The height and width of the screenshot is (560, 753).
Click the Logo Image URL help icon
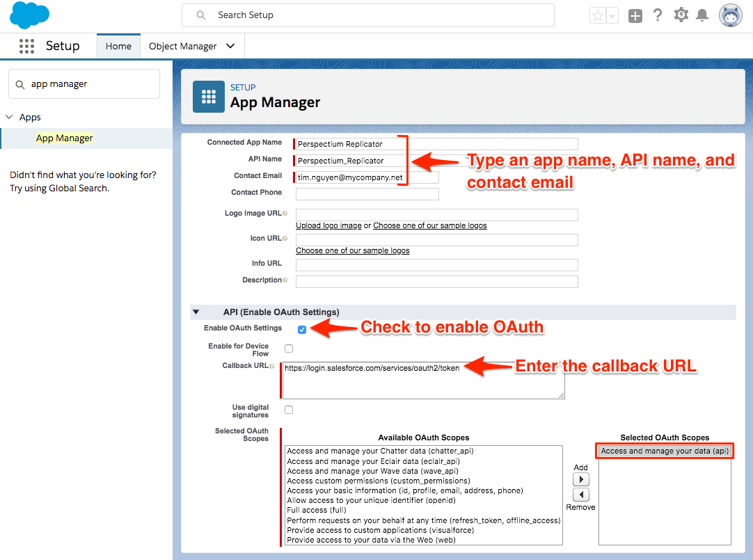point(285,213)
